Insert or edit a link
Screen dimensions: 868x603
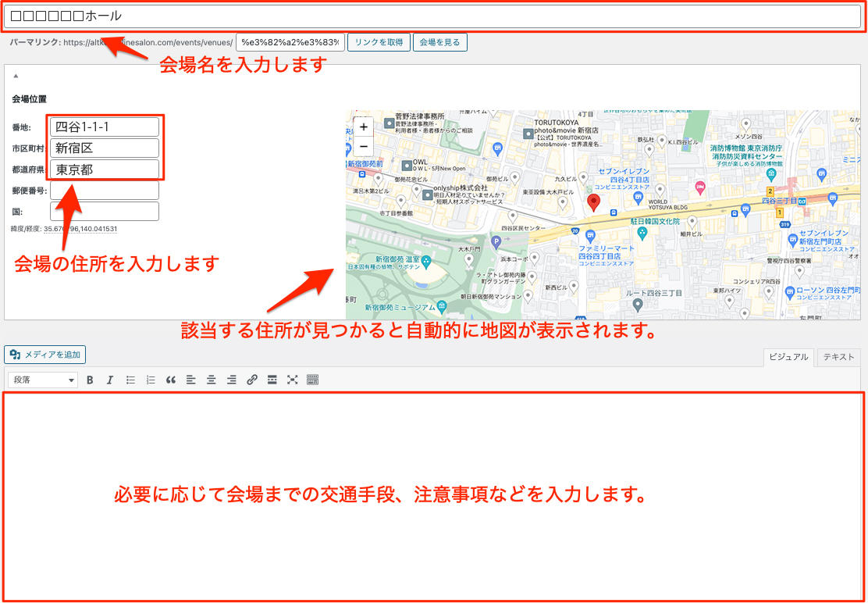point(252,380)
